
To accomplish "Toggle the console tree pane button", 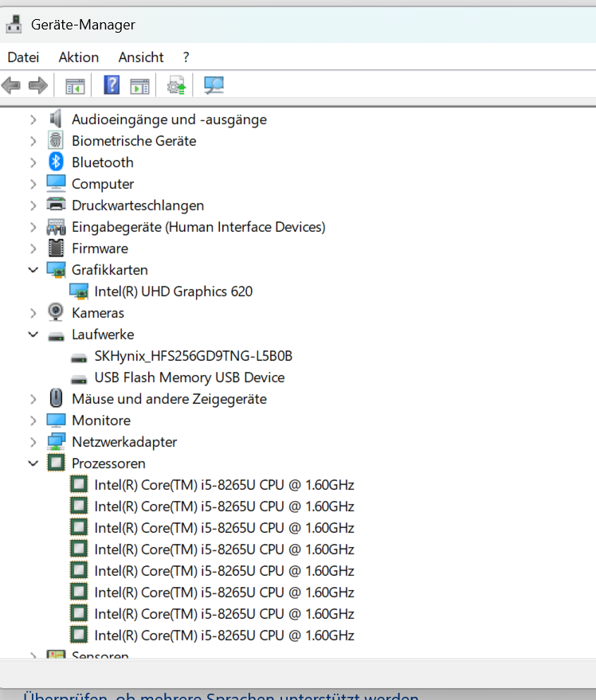I will pos(75,85).
